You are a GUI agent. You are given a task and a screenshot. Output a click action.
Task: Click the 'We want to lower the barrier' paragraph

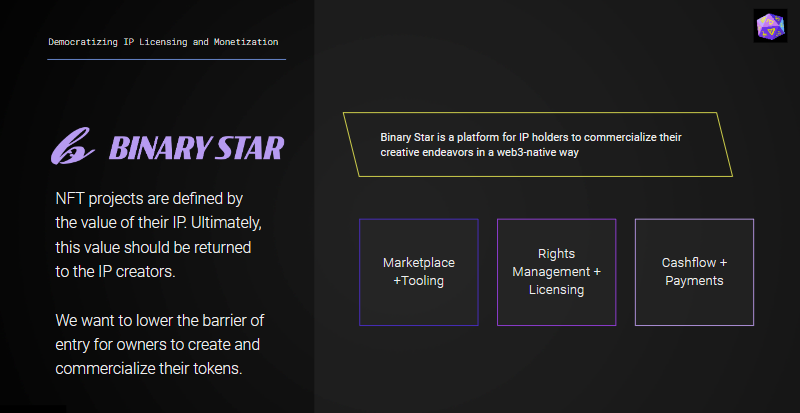point(160,345)
